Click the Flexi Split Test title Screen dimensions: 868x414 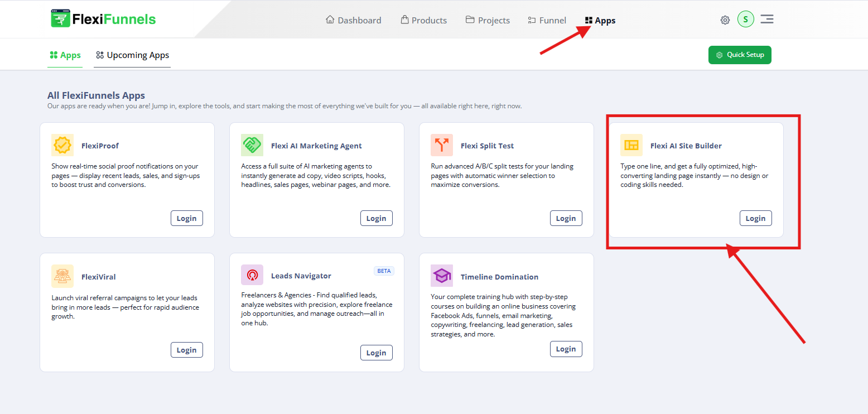488,146
